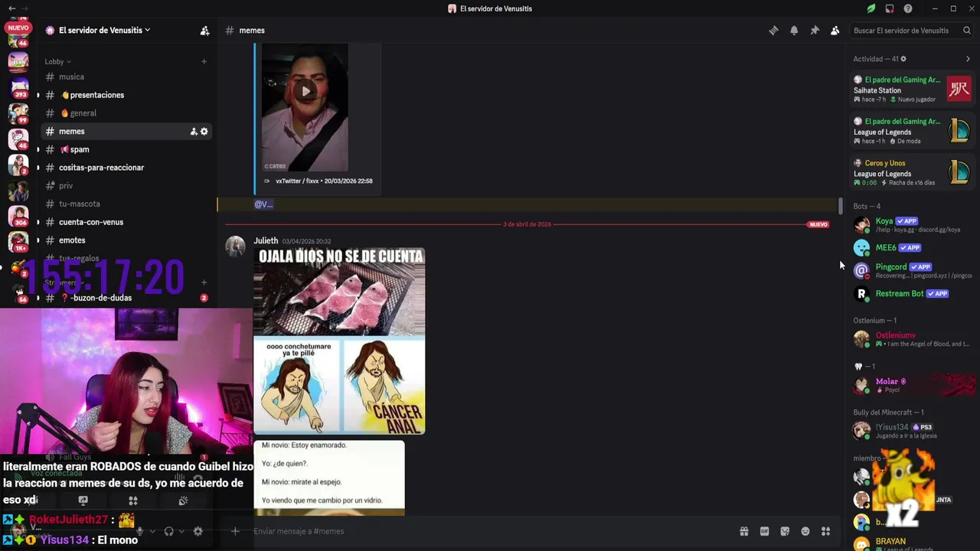
Task: Toggle headphones deafen in user panel
Action: click(x=168, y=531)
